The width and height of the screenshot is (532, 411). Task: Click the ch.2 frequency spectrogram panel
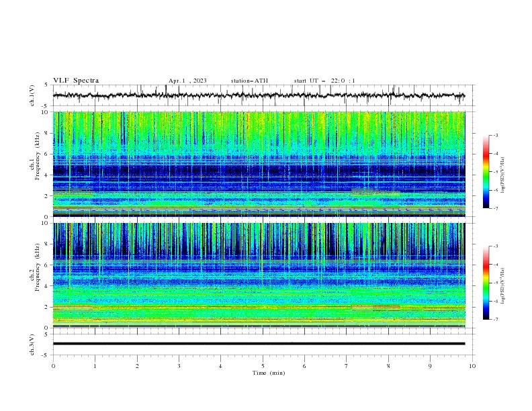[x=259, y=275]
